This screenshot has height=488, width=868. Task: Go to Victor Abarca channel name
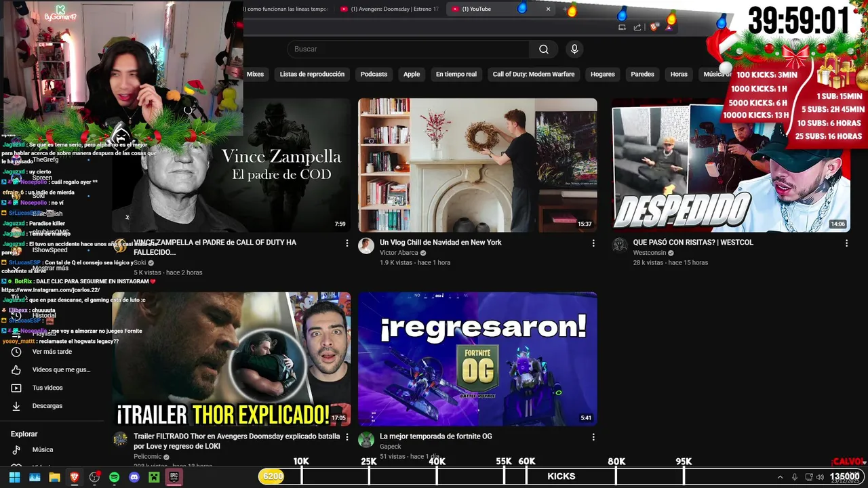click(399, 253)
